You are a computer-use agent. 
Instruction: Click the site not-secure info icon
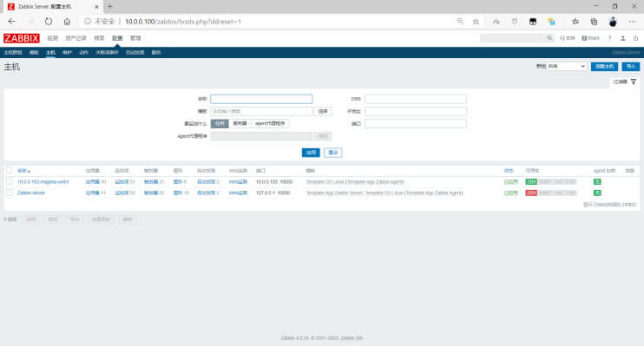pos(88,22)
